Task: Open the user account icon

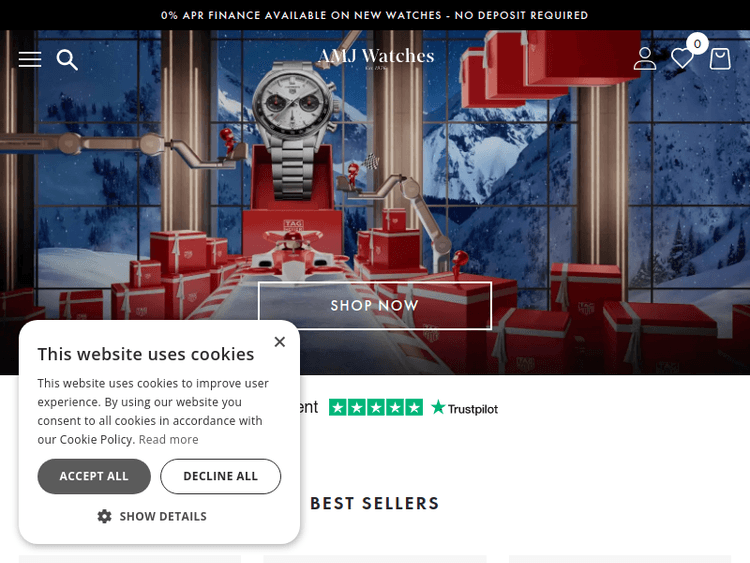Action: pyautogui.click(x=645, y=59)
